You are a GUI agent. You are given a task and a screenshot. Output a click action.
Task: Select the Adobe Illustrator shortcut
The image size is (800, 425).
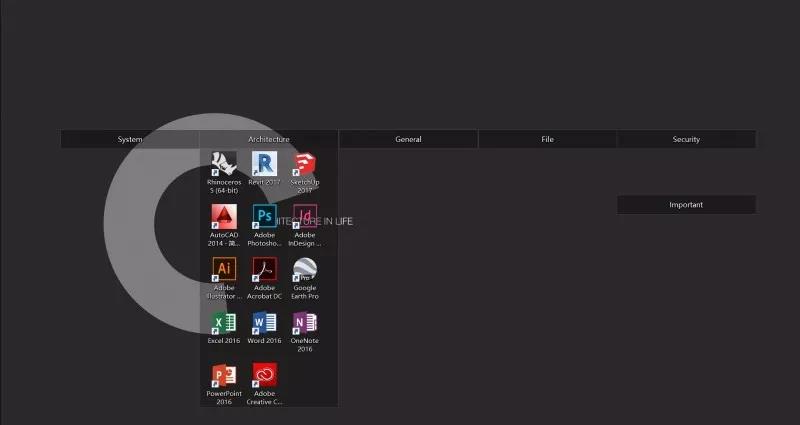(x=223, y=270)
